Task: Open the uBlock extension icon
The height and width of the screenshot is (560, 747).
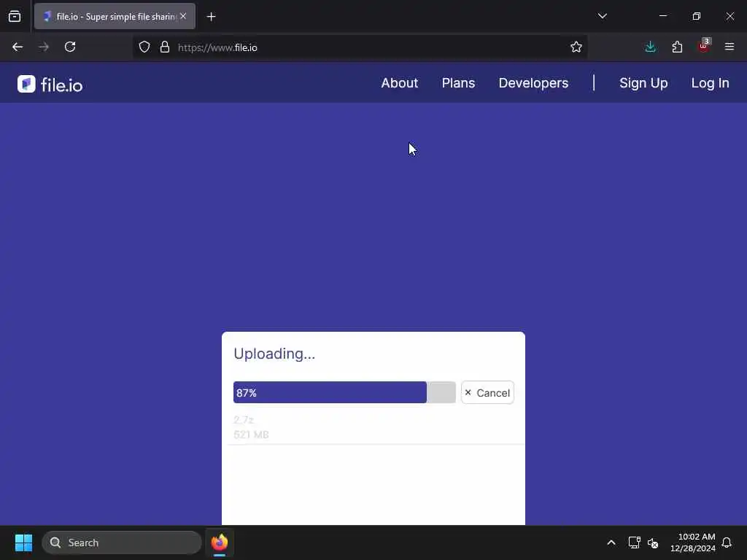Action: (704, 46)
